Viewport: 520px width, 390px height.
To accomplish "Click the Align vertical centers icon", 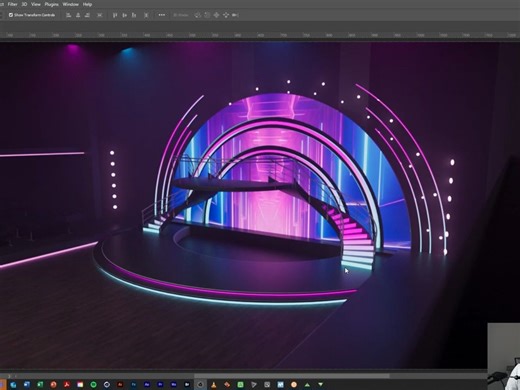I will tap(125, 15).
